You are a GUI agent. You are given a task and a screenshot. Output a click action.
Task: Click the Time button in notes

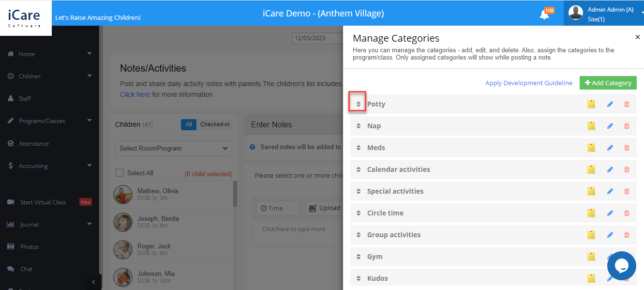(278, 208)
